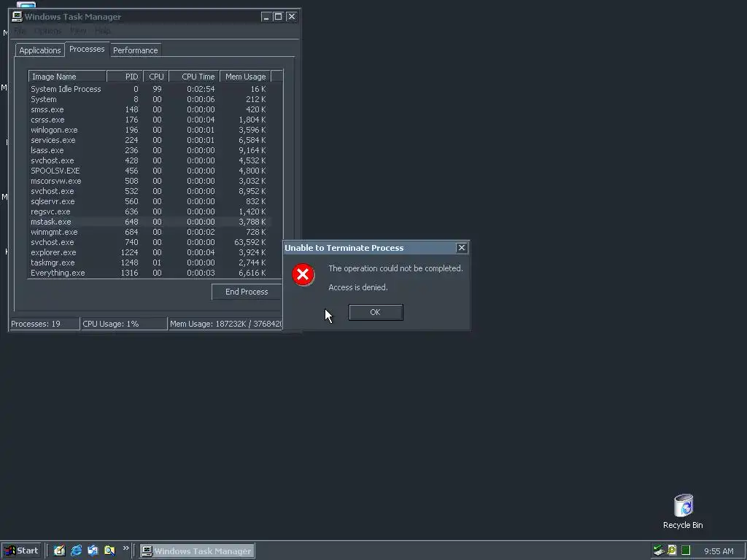Sort by the PID column header
The image size is (747, 560).
coord(125,77)
